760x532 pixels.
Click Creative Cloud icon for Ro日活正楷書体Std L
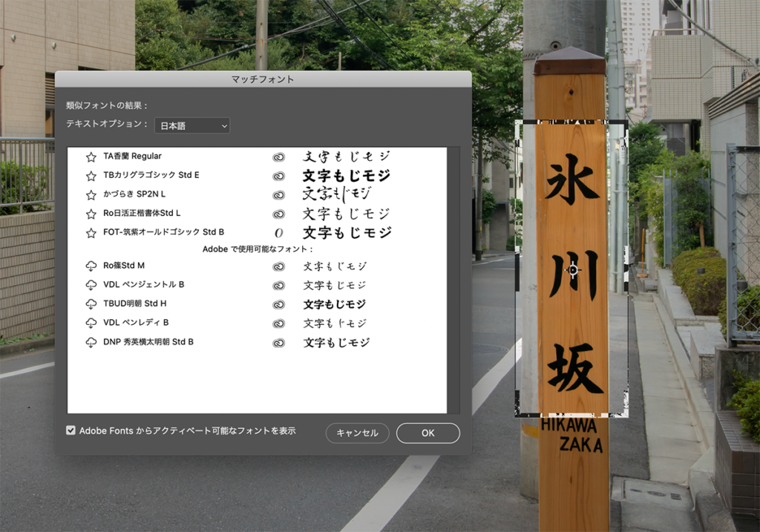[x=279, y=214]
